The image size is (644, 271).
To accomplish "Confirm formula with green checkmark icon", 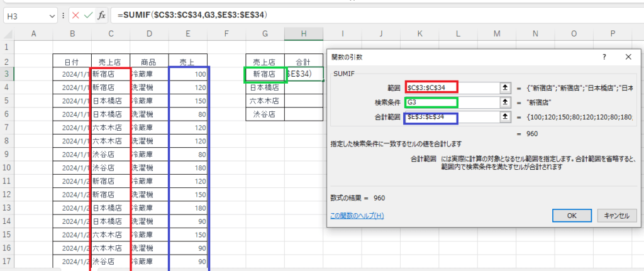I will tap(88, 16).
